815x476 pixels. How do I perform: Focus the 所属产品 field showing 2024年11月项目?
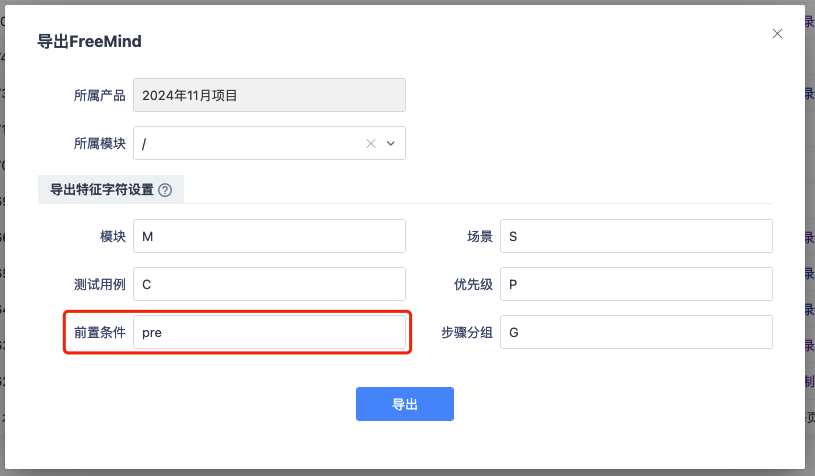point(269,95)
